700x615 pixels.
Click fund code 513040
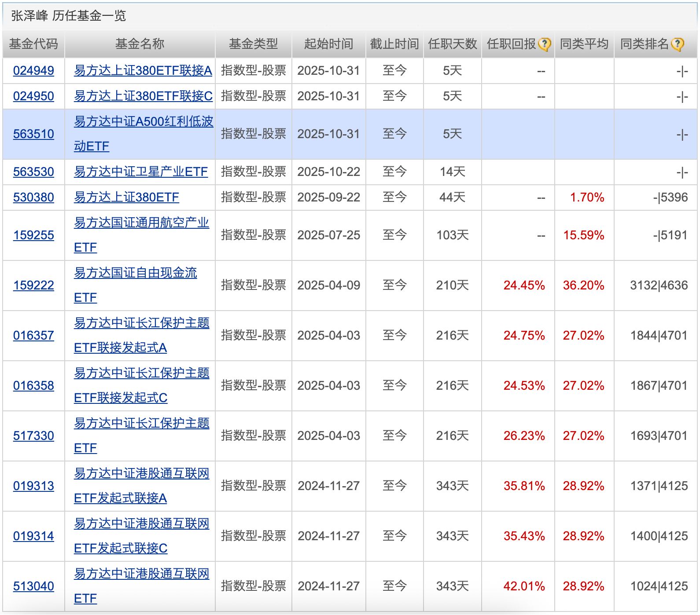coord(33,586)
